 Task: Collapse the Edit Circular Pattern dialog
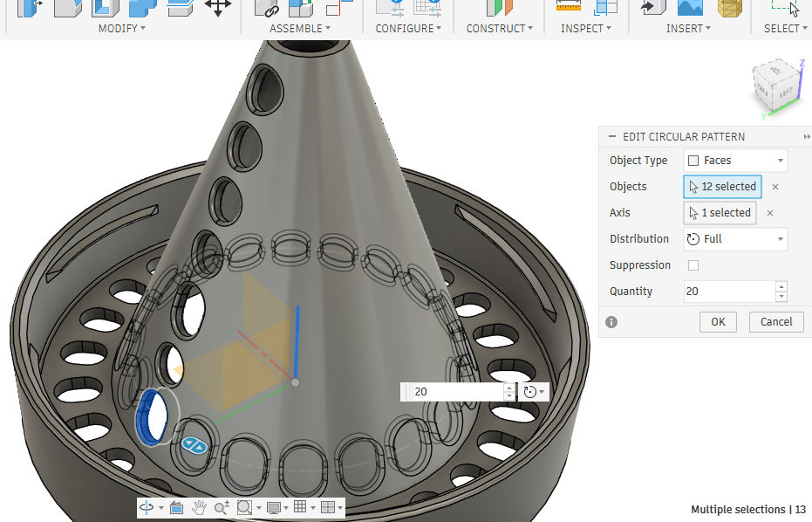tap(611, 137)
